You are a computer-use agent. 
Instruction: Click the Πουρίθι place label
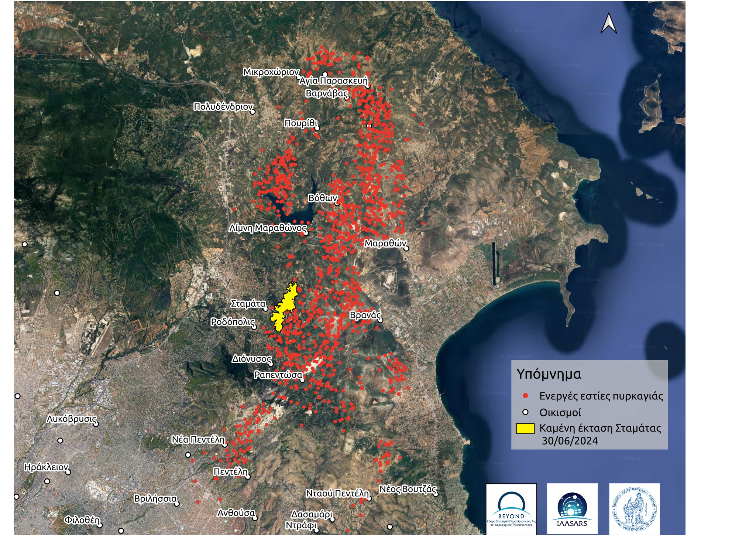pyautogui.click(x=301, y=123)
